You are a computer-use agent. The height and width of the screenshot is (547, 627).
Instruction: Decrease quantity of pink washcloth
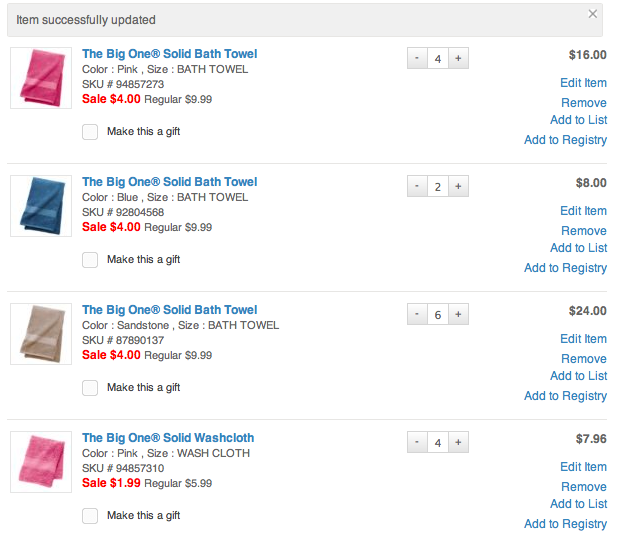pyautogui.click(x=417, y=442)
